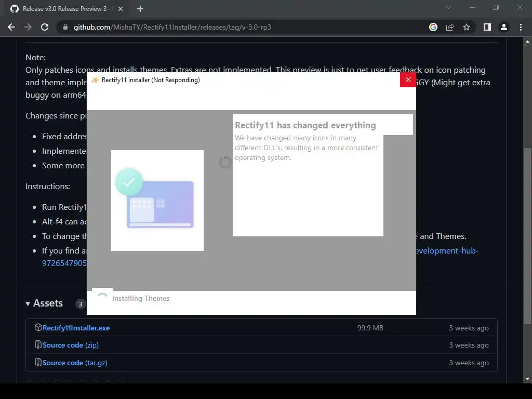This screenshot has width=532, height=399.
Task: Download Source code (tar.gz)
Action: pos(75,363)
